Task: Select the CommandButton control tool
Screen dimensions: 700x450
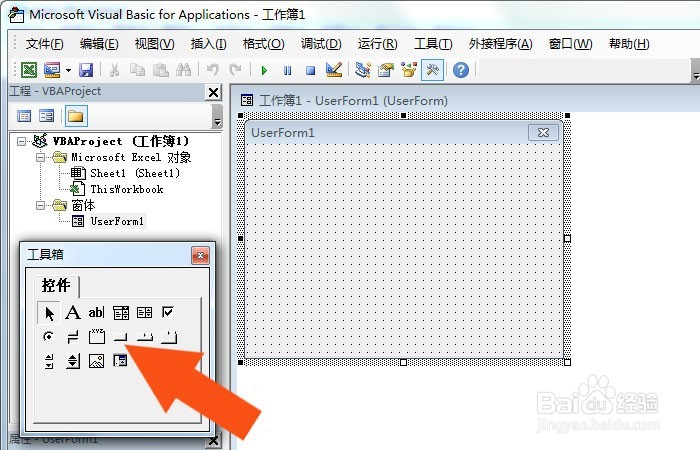Action: (121, 337)
